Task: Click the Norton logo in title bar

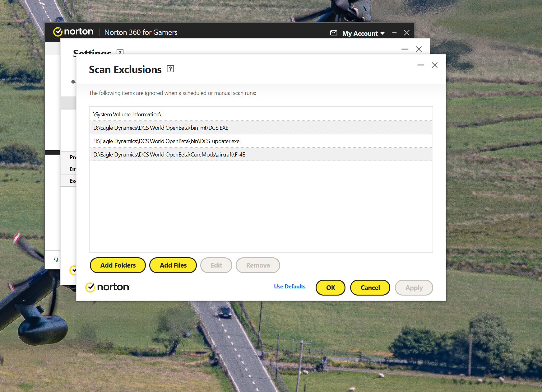Action: click(x=73, y=32)
